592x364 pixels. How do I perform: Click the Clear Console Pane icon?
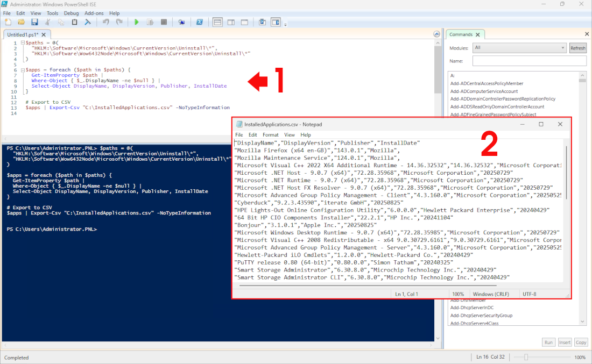pos(87,22)
